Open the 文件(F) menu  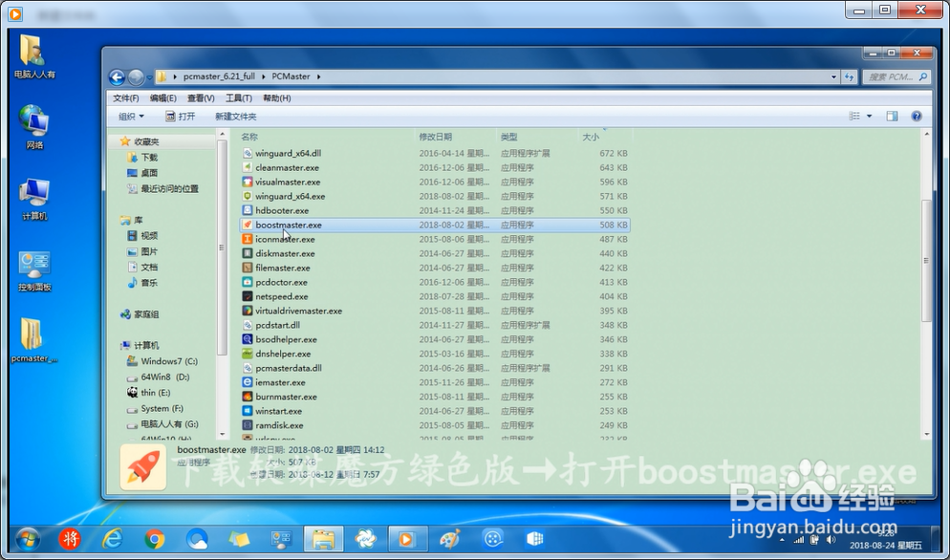click(x=125, y=98)
